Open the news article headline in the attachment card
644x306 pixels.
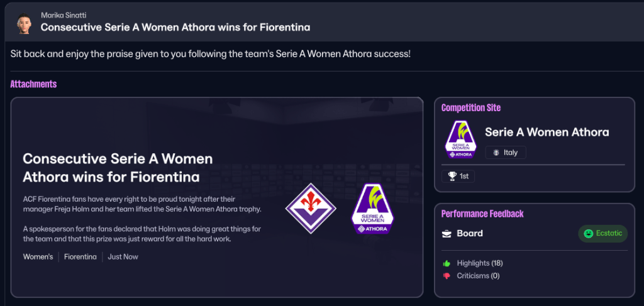pos(118,167)
